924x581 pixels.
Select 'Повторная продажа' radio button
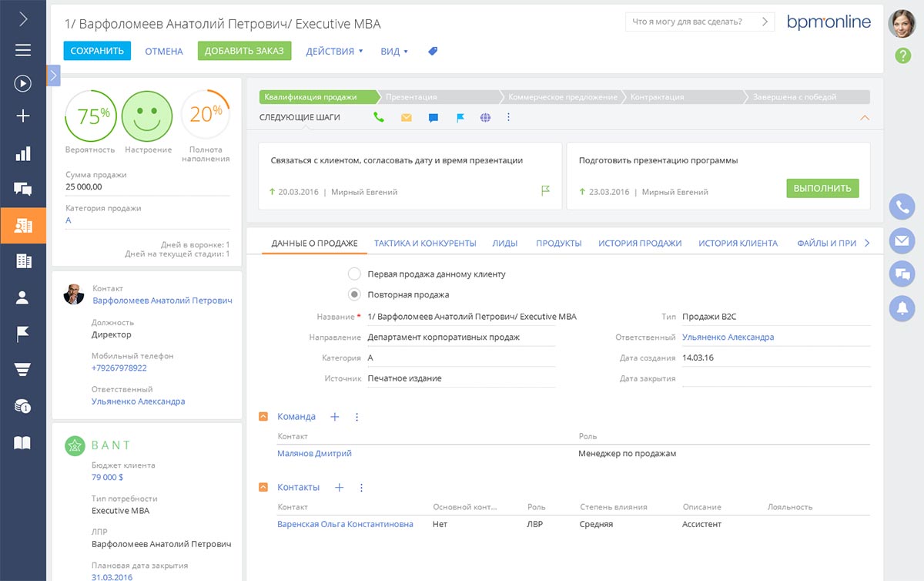[354, 294]
